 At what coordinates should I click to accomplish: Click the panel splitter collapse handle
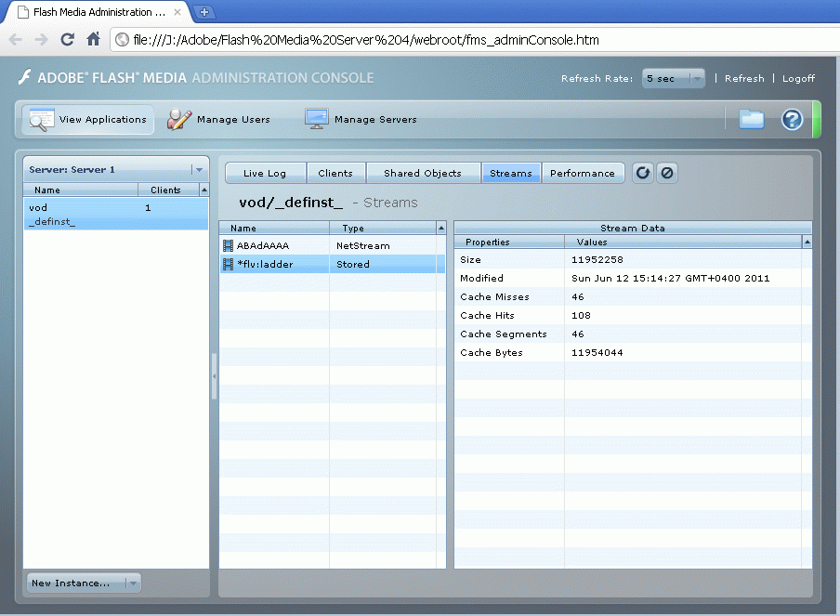click(214, 376)
